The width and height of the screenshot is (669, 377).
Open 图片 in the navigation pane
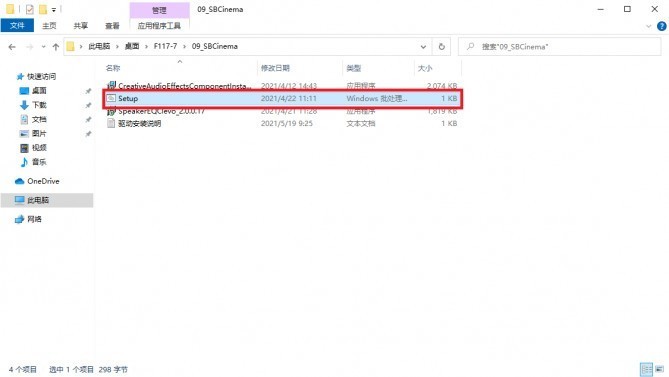[x=39, y=133]
